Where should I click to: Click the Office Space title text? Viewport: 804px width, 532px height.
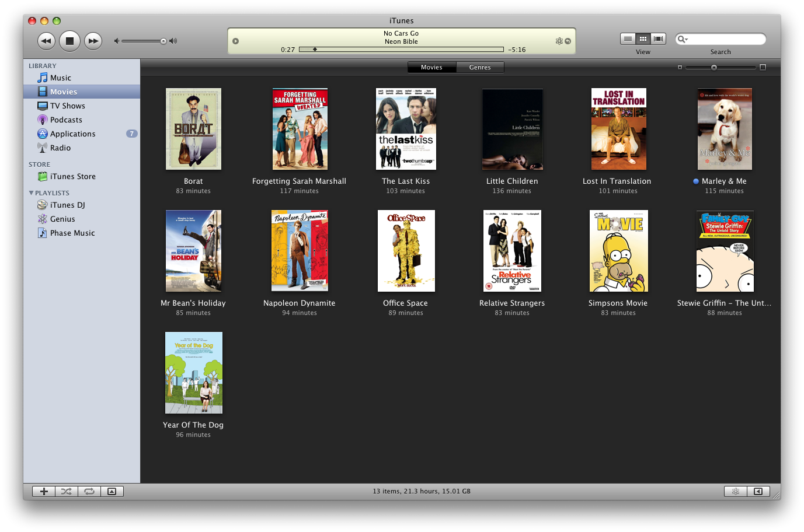tap(405, 303)
